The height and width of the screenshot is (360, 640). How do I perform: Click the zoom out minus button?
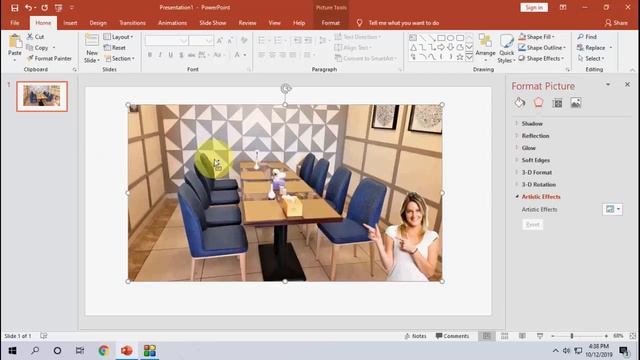pyautogui.click(x=553, y=336)
